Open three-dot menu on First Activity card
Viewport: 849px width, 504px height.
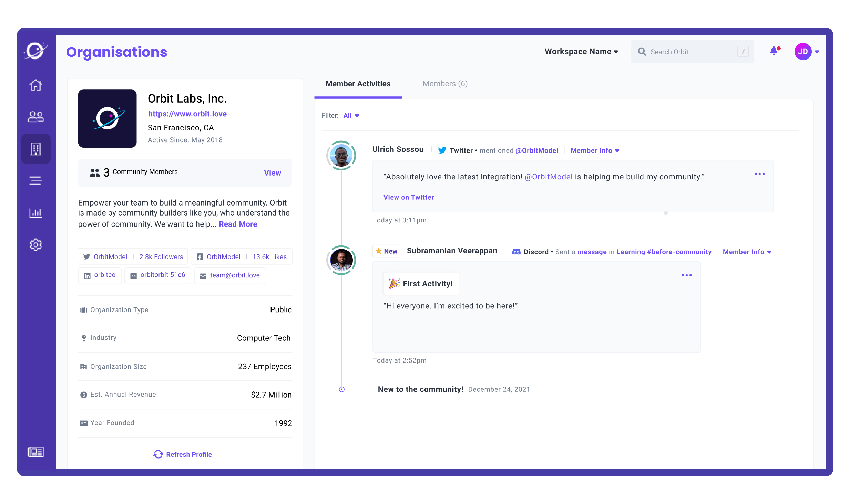pyautogui.click(x=686, y=275)
